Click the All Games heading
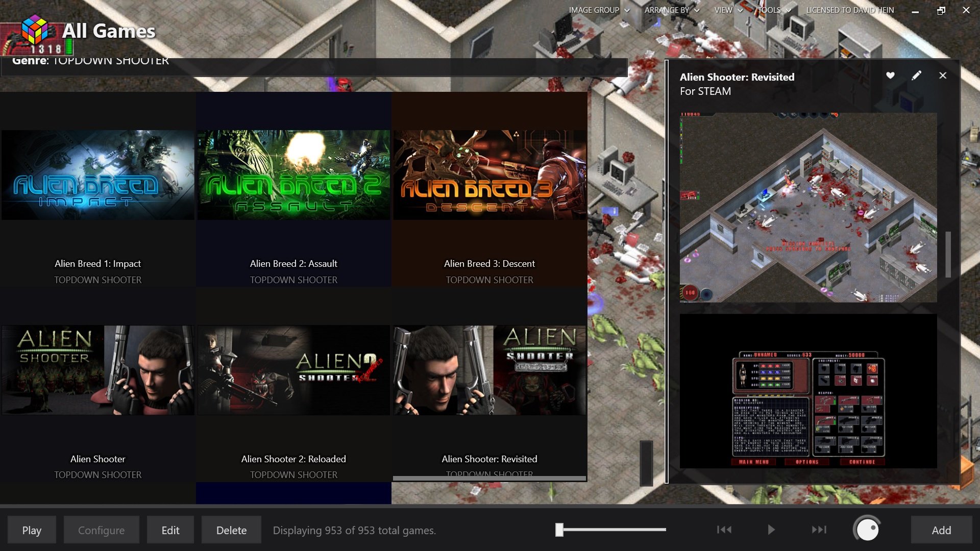The width and height of the screenshot is (980, 551). coord(109,31)
